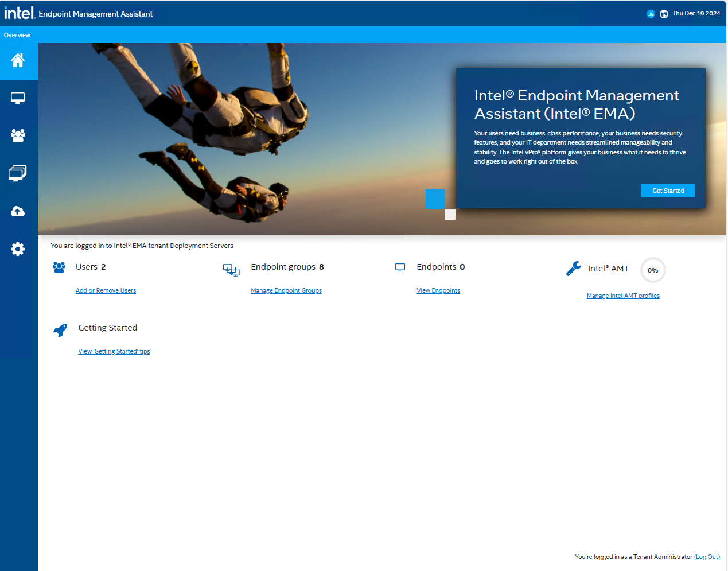Select the Overview tab
The height and width of the screenshot is (571, 728).
(17, 35)
